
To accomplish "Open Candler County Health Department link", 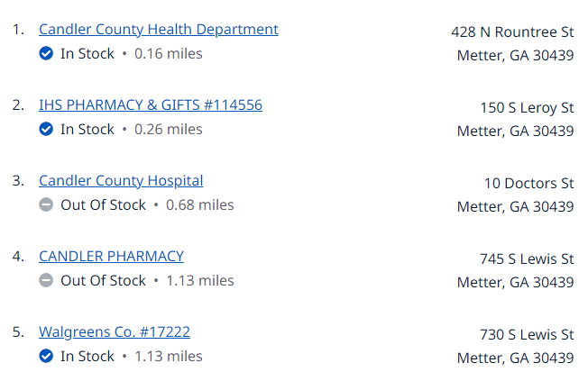I will (x=159, y=30).
